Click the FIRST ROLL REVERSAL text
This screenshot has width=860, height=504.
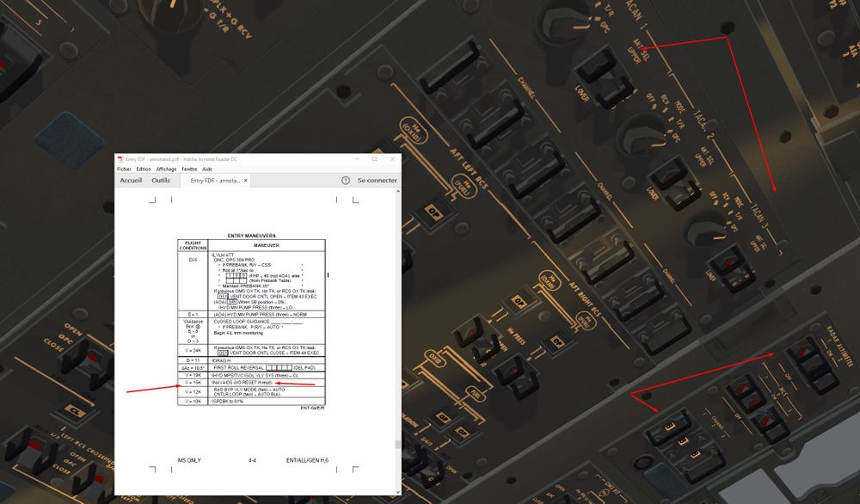click(x=238, y=368)
